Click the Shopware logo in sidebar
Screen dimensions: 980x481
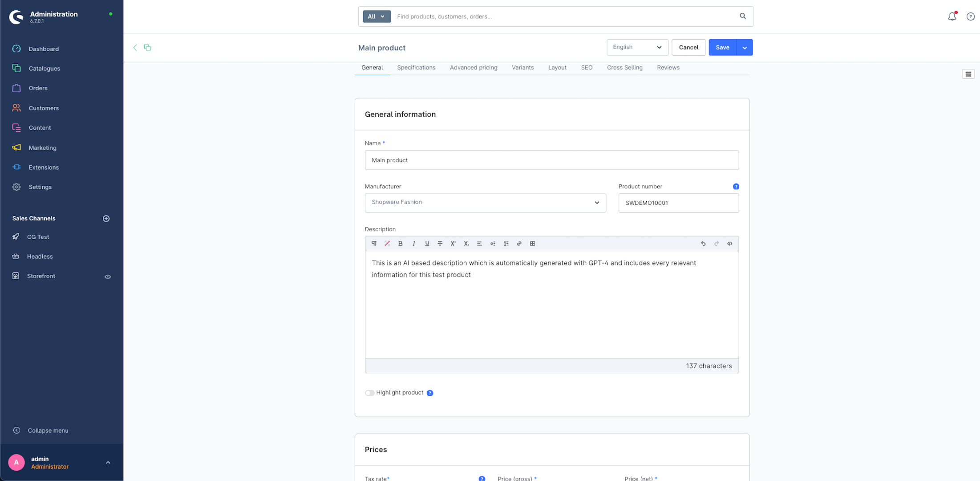pyautogui.click(x=16, y=17)
